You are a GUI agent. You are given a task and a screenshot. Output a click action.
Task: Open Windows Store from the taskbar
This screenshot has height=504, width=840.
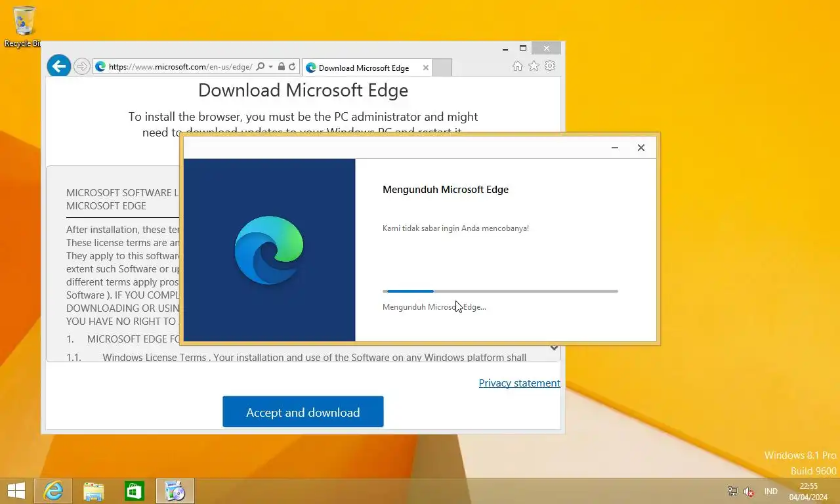[x=135, y=491]
